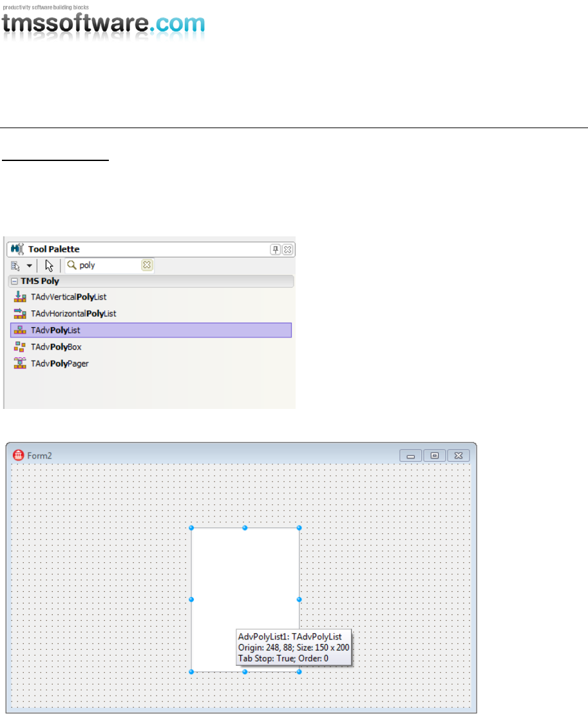
Task: Collapse the TMS Poly category
Action: pyautogui.click(x=15, y=281)
